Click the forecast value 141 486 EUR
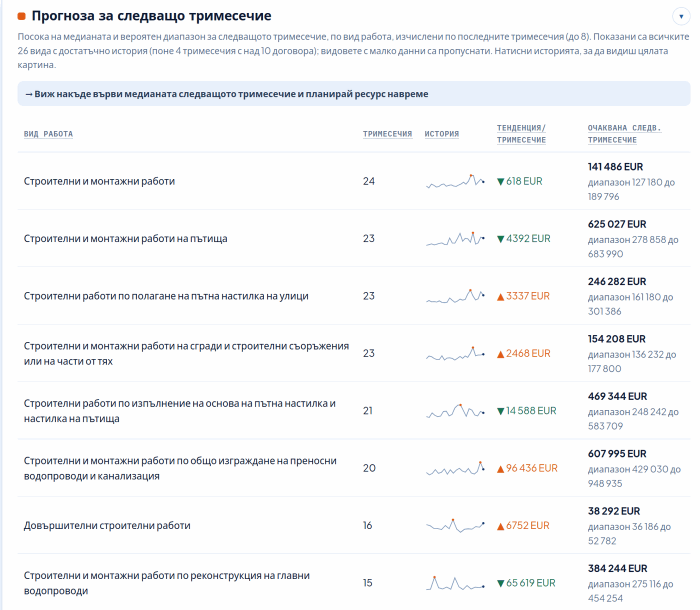Image resolution: width=700 pixels, height=610 pixels. point(615,166)
